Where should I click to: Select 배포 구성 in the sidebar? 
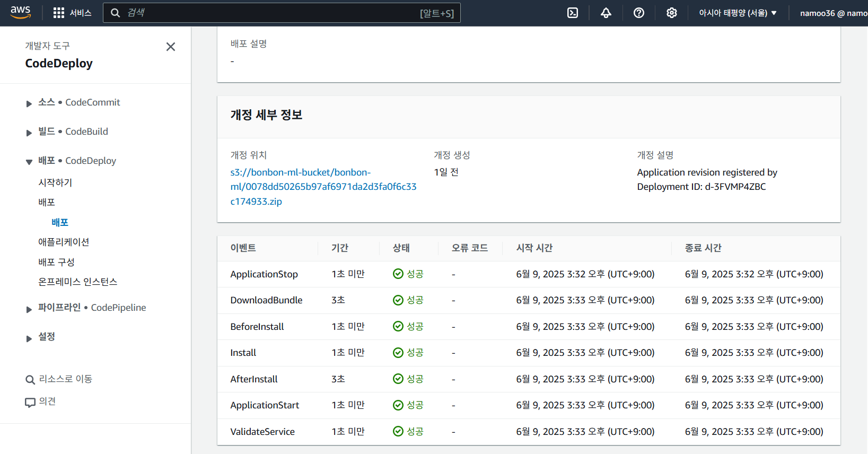56,262
